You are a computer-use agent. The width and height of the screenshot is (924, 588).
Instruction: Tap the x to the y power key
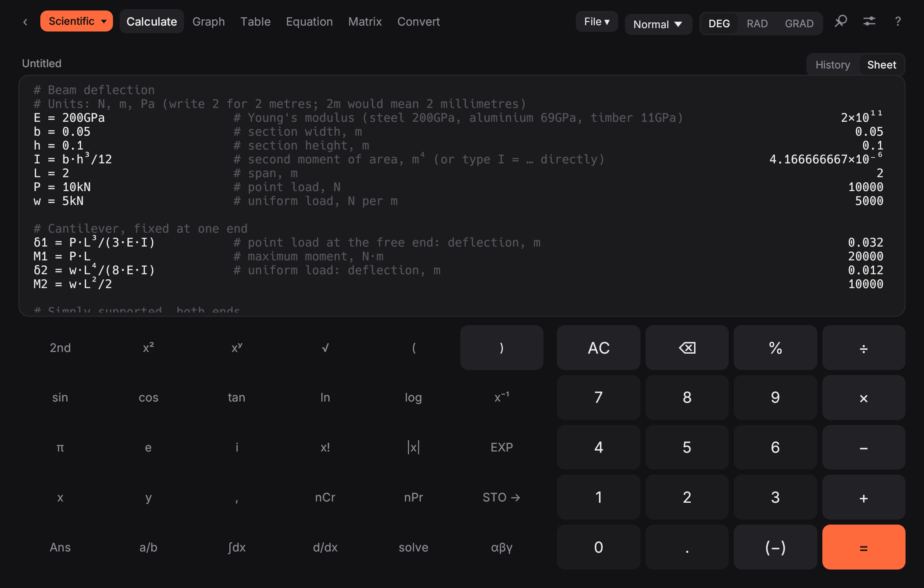[237, 348]
